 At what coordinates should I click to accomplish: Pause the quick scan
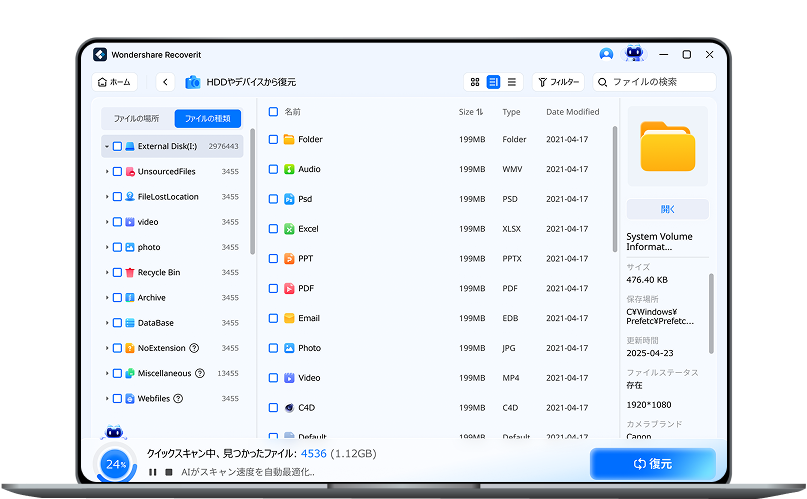point(153,472)
